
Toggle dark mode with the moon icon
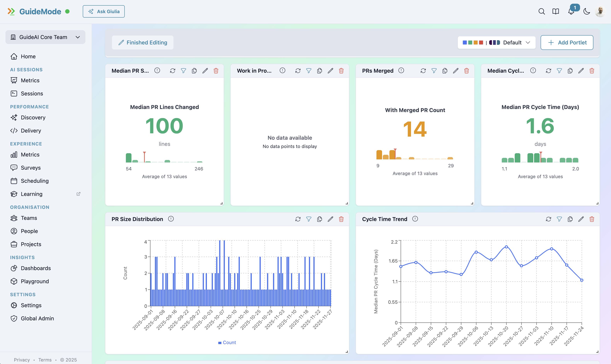coord(587,11)
